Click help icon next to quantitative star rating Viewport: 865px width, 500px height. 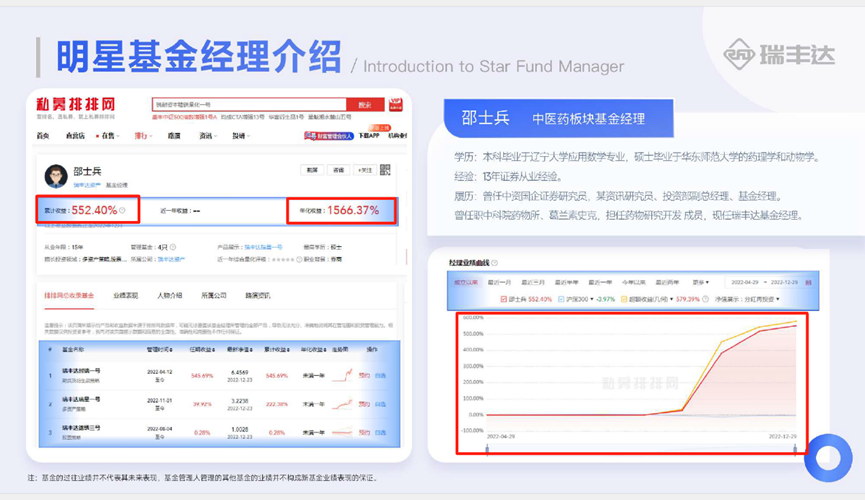click(x=299, y=259)
